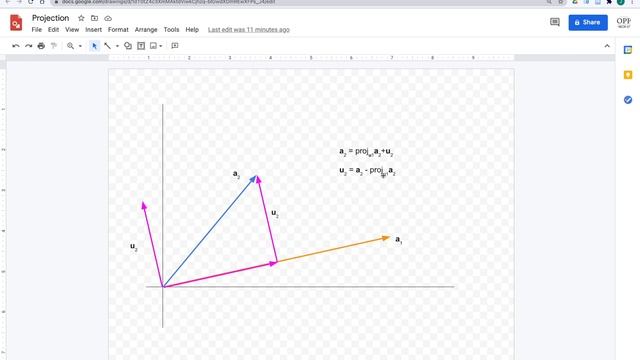Check cloud save status icon
The width and height of the screenshot is (640, 360).
(x=108, y=18)
